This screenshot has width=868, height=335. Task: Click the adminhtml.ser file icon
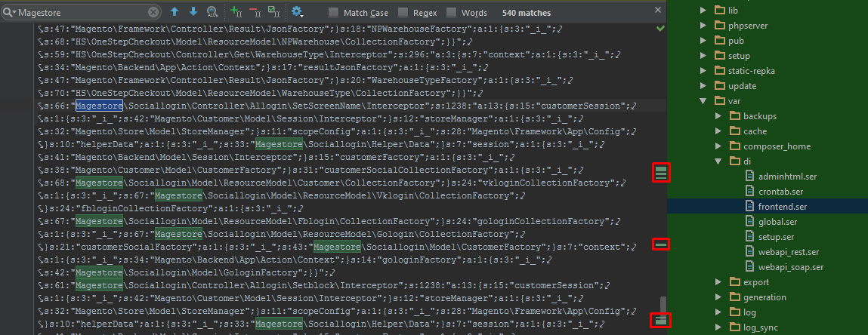[750, 177]
